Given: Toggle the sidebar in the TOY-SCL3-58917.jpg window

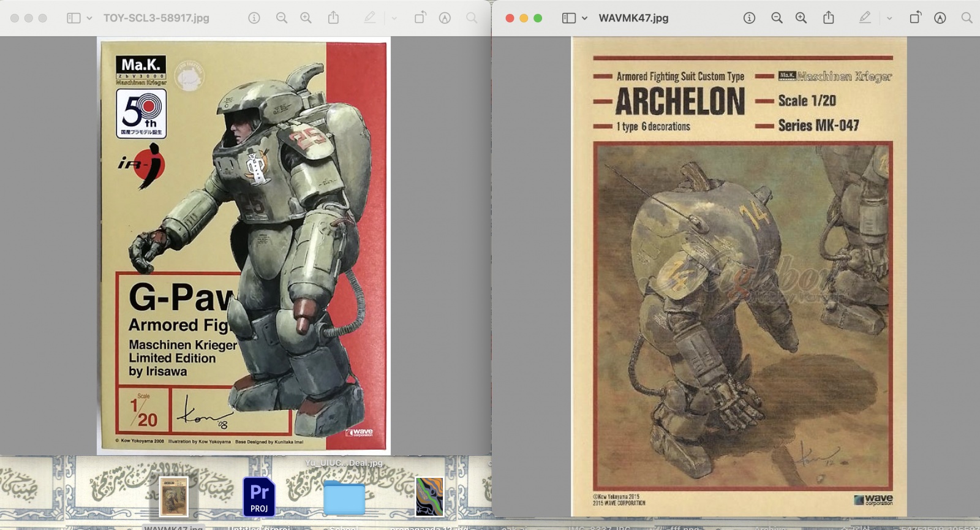Looking at the screenshot, I should tap(73, 18).
